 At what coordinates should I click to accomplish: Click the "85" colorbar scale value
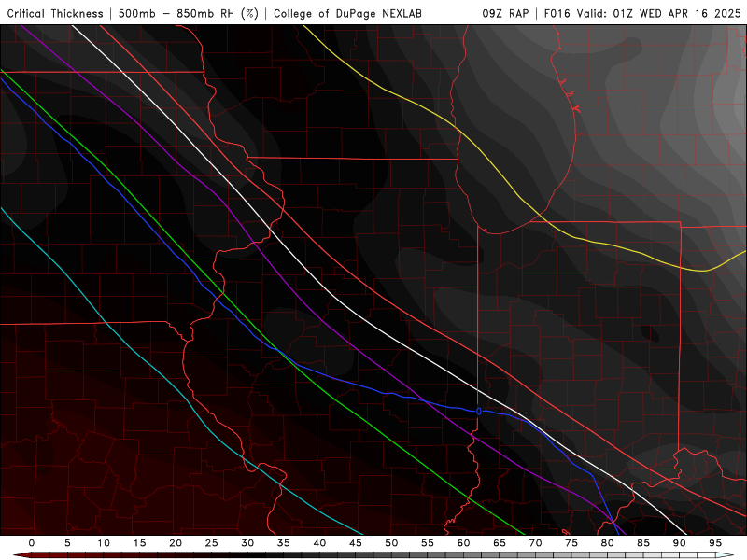pos(643,543)
